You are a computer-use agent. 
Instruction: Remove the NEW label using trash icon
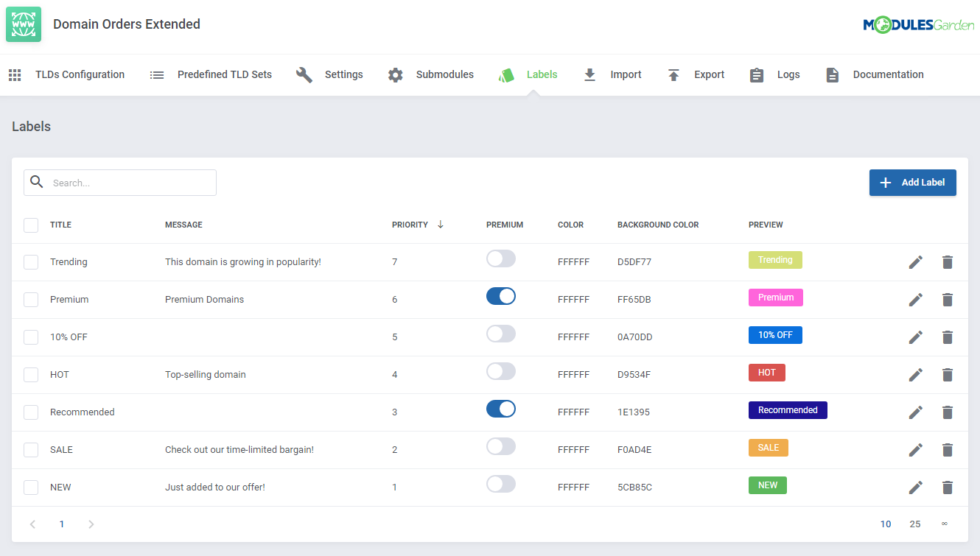click(948, 488)
